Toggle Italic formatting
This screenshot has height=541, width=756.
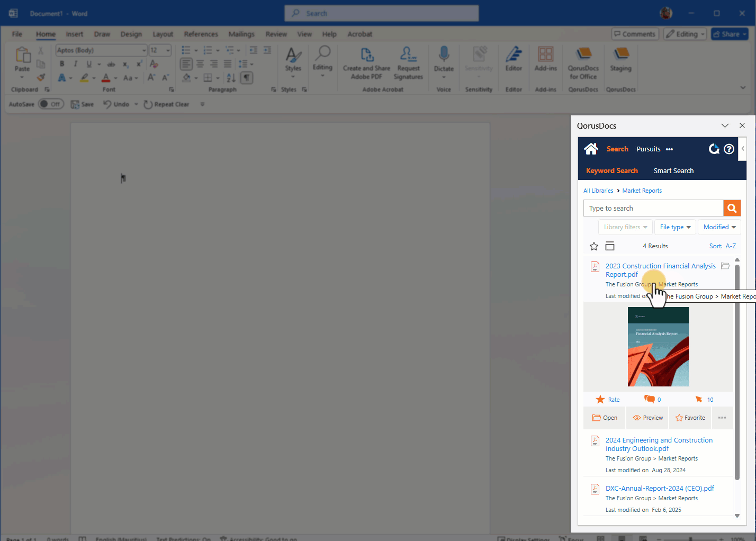coord(75,64)
